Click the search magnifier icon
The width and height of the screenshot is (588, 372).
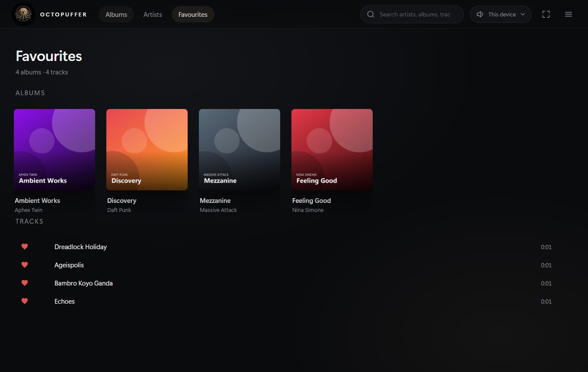coord(371,14)
